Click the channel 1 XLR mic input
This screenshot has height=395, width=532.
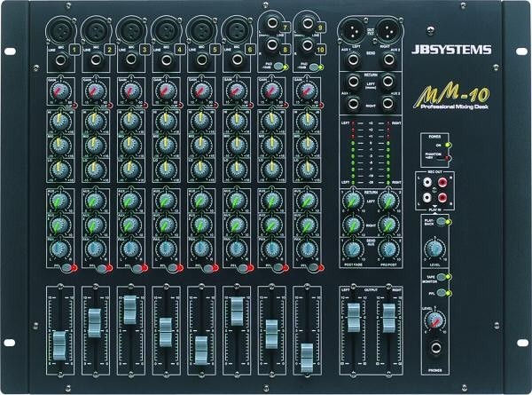(x=60, y=32)
